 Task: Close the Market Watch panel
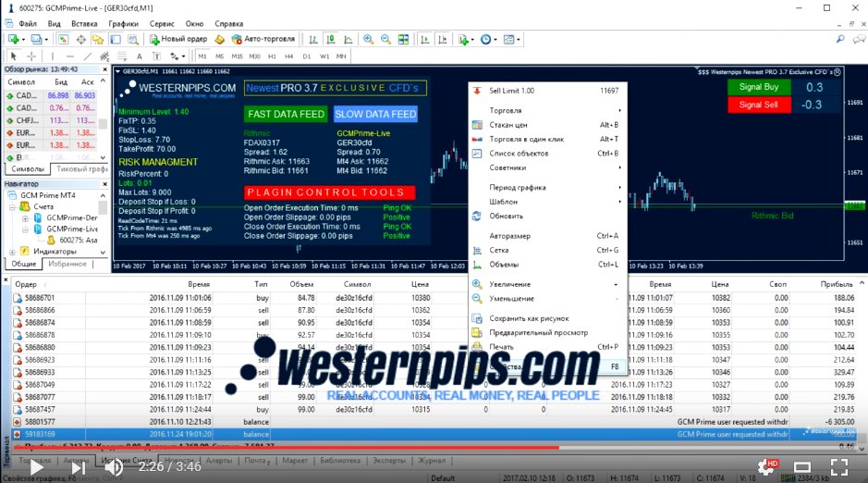104,69
